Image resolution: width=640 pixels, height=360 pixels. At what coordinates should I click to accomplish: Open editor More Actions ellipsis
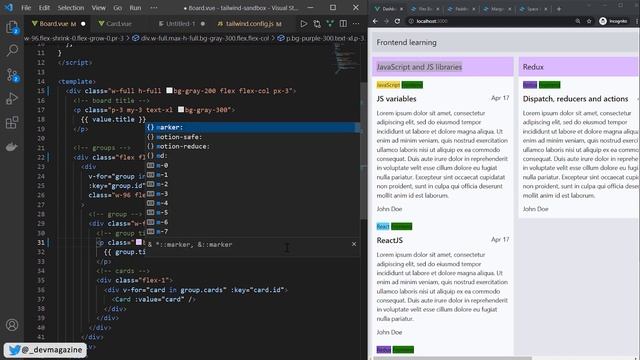click(356, 24)
